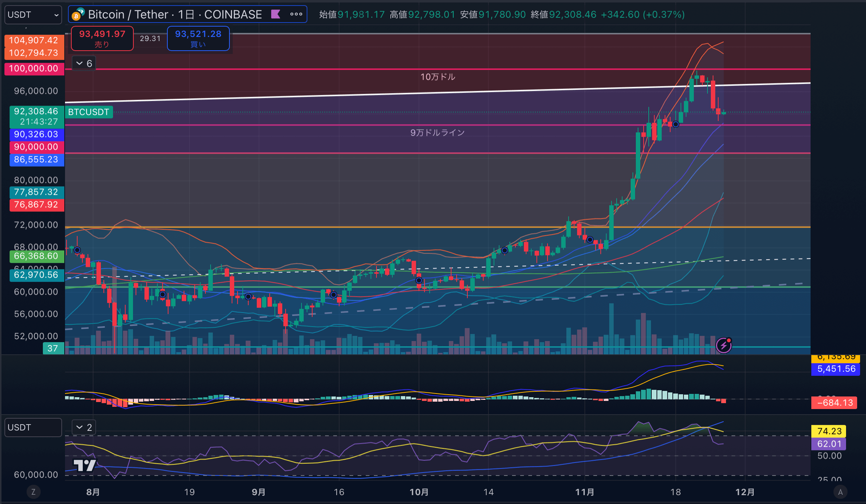Click the yellow RSI label 74.23

(x=829, y=431)
